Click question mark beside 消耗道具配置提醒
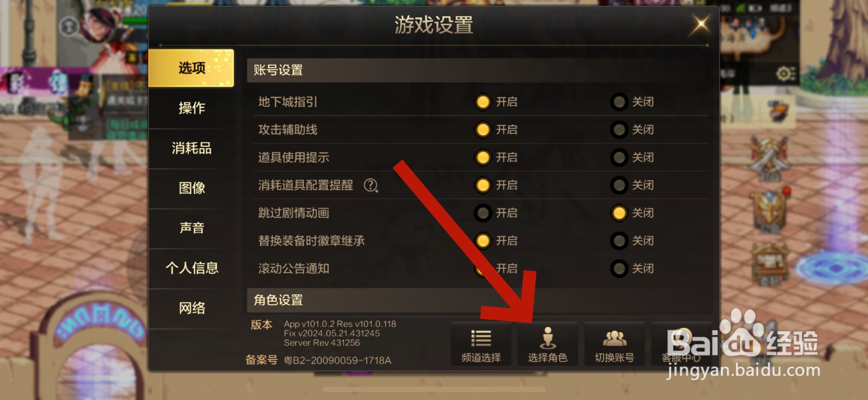 pos(371,185)
